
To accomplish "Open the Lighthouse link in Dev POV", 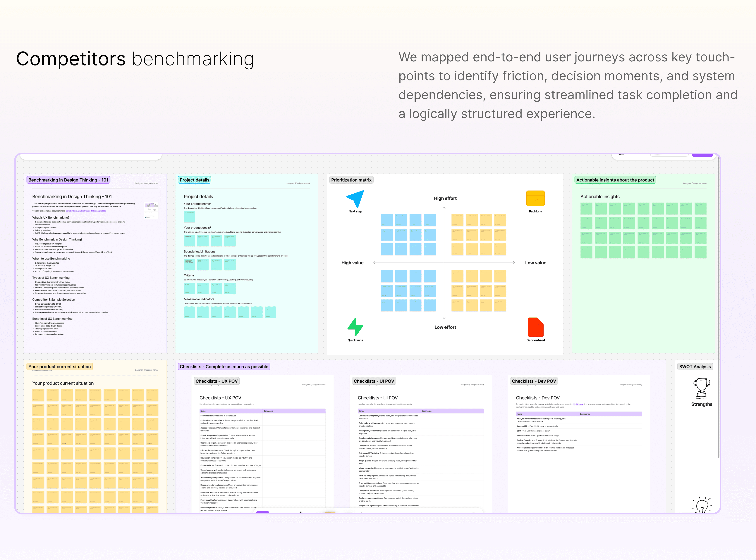I will click(x=578, y=404).
